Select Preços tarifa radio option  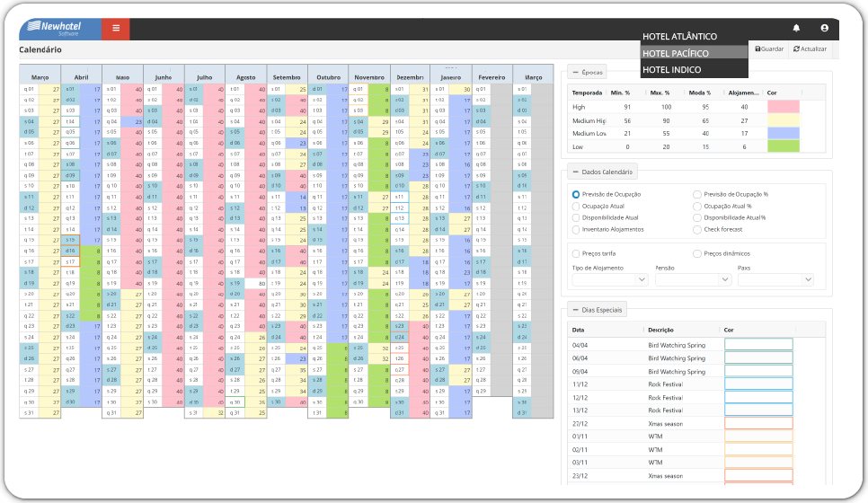576,253
